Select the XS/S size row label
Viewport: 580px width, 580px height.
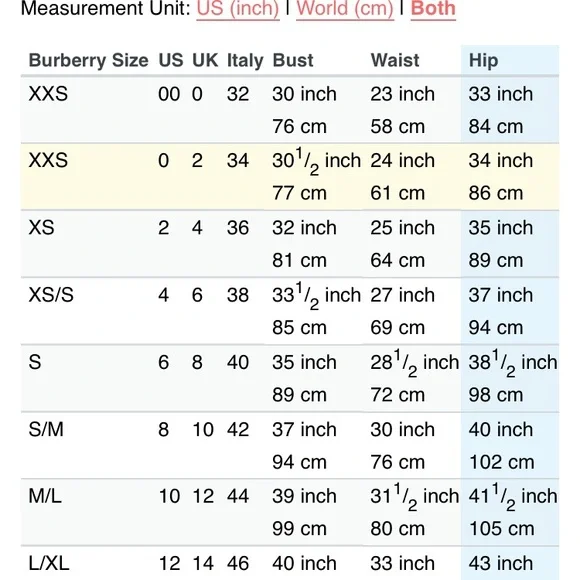51,295
